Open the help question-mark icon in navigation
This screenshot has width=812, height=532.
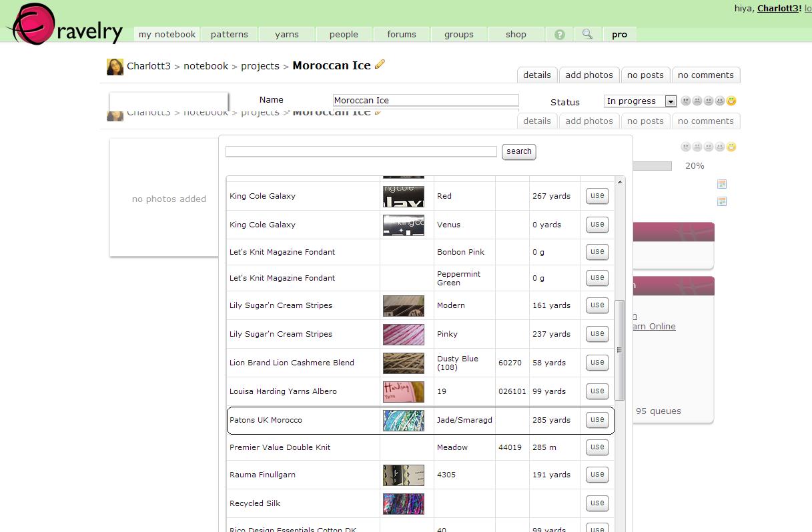[x=560, y=35]
